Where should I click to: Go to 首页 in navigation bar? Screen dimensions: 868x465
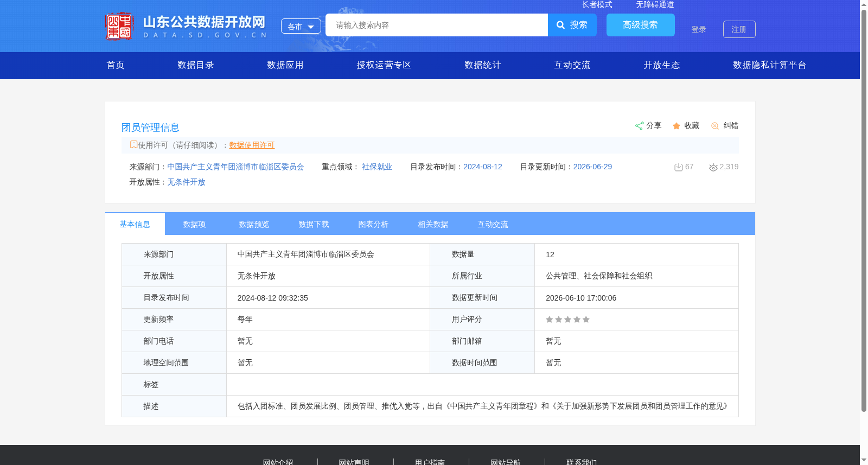pyautogui.click(x=116, y=65)
